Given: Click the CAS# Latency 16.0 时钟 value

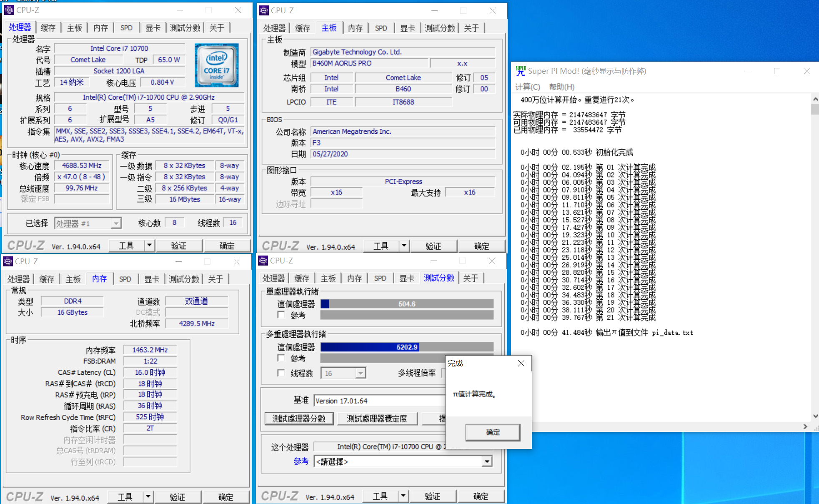Looking at the screenshot, I should (150, 372).
